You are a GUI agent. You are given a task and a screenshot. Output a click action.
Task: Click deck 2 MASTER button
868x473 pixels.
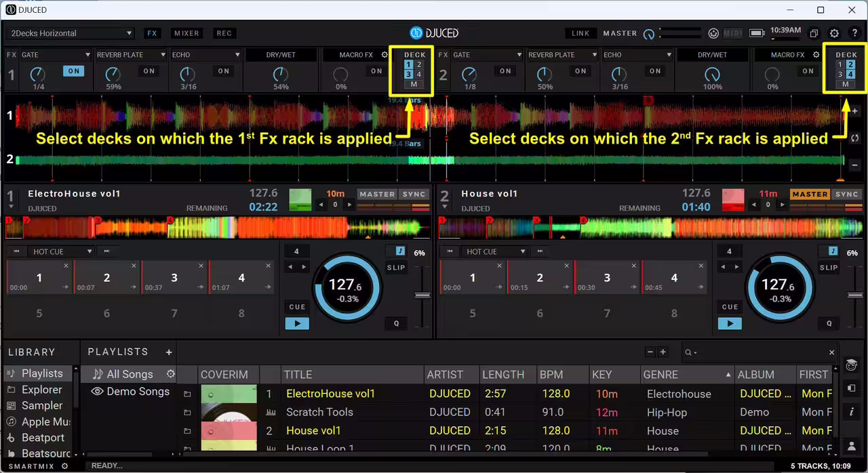(810, 194)
